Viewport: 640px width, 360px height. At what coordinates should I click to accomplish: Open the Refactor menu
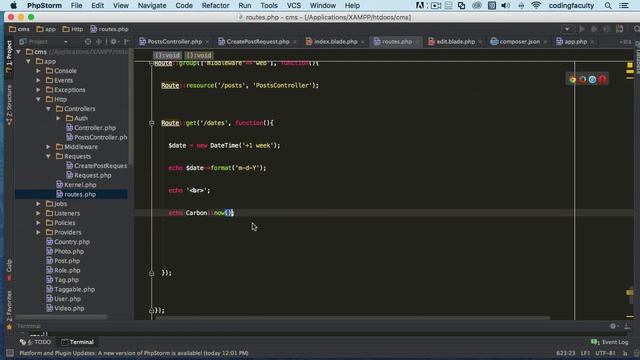click(x=215, y=6)
